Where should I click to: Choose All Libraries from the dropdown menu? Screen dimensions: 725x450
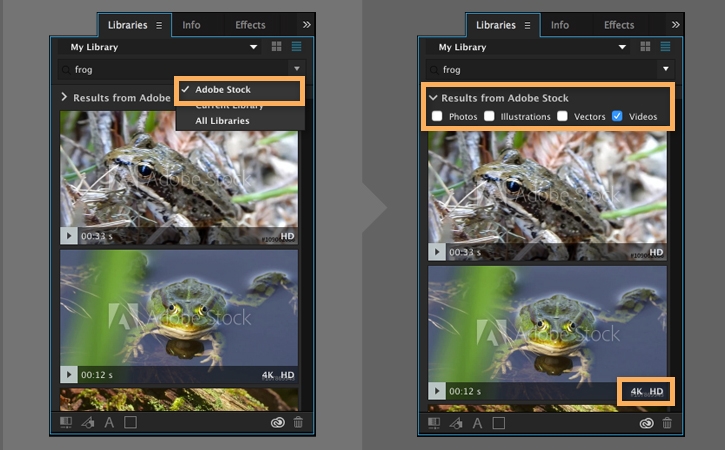click(222, 121)
